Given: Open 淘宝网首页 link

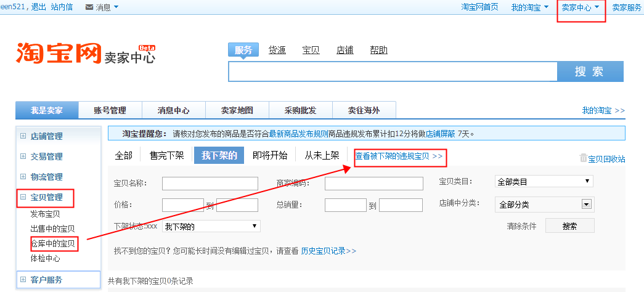Looking at the screenshot, I should [x=479, y=7].
